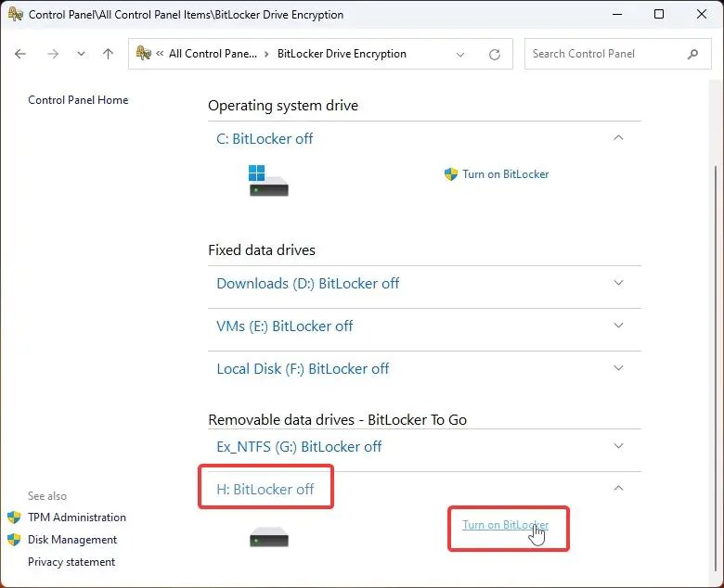Screen dimensions: 724x588
Task: Click Downloads (D:) BitLocker off
Action: tap(307, 283)
